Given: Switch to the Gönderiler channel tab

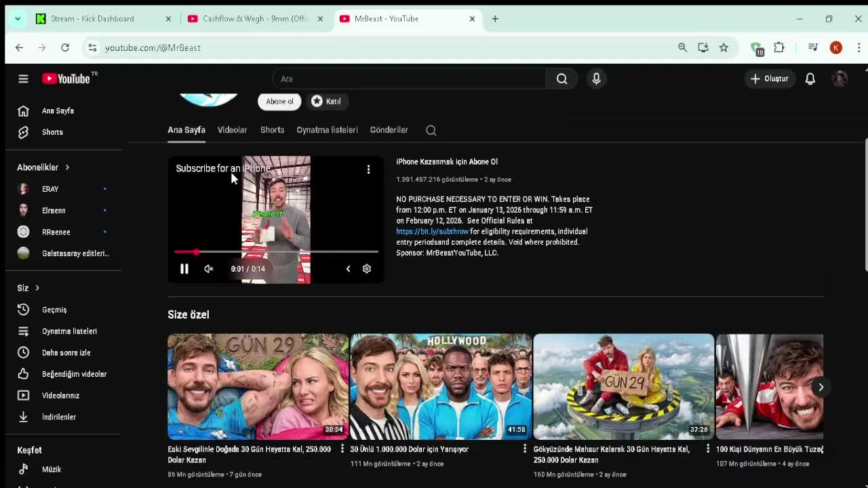Looking at the screenshot, I should (389, 130).
